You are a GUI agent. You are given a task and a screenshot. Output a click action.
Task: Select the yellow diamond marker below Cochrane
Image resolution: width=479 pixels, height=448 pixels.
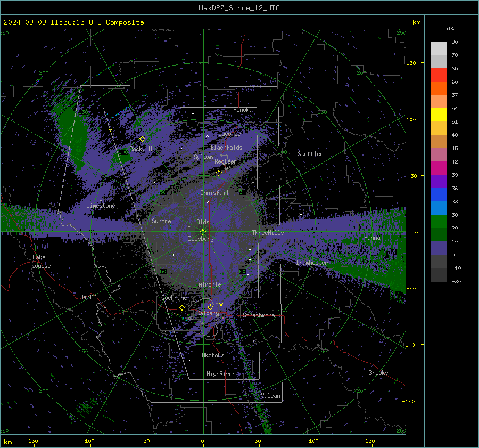click(x=183, y=307)
